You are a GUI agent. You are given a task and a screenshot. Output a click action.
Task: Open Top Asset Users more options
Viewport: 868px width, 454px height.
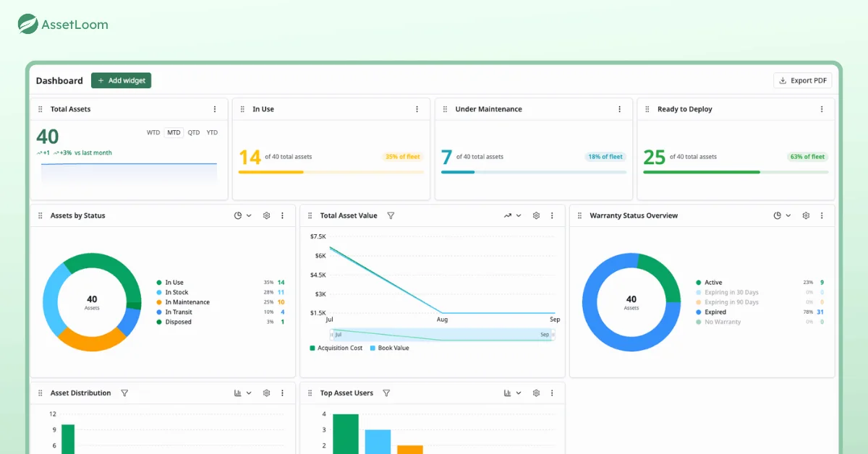(x=552, y=393)
